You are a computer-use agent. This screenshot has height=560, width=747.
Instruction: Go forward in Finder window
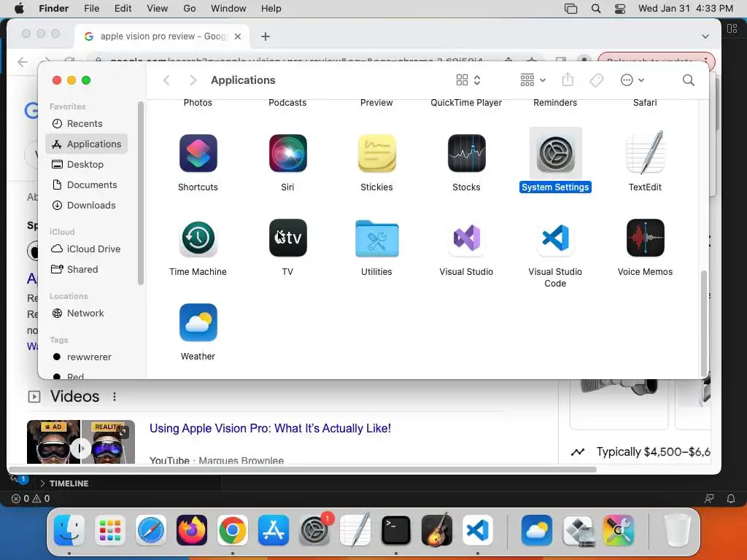click(x=193, y=80)
